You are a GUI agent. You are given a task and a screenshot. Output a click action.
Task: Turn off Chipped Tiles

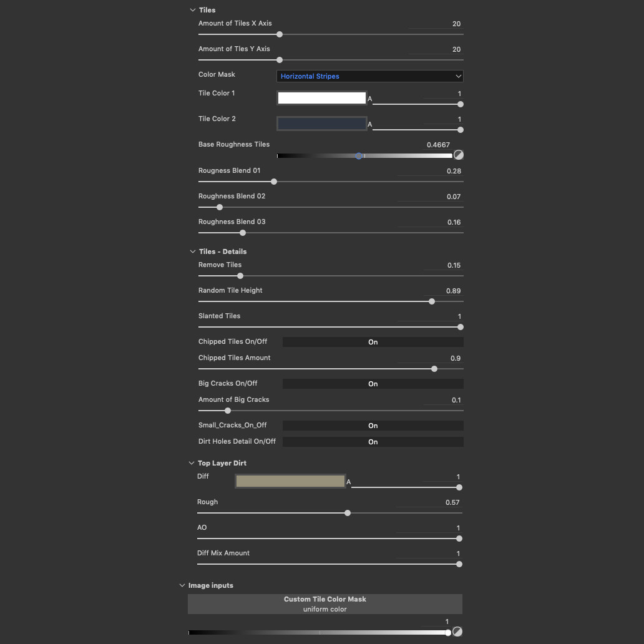click(x=373, y=341)
